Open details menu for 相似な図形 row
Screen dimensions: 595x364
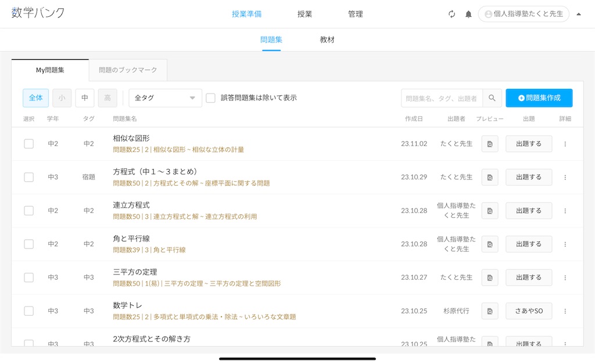coord(565,144)
